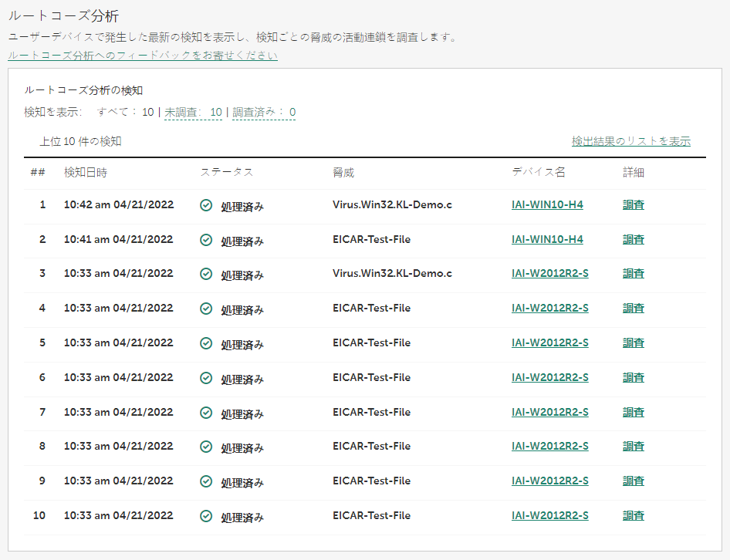Click the status checkmark icon in row 5

206,343
